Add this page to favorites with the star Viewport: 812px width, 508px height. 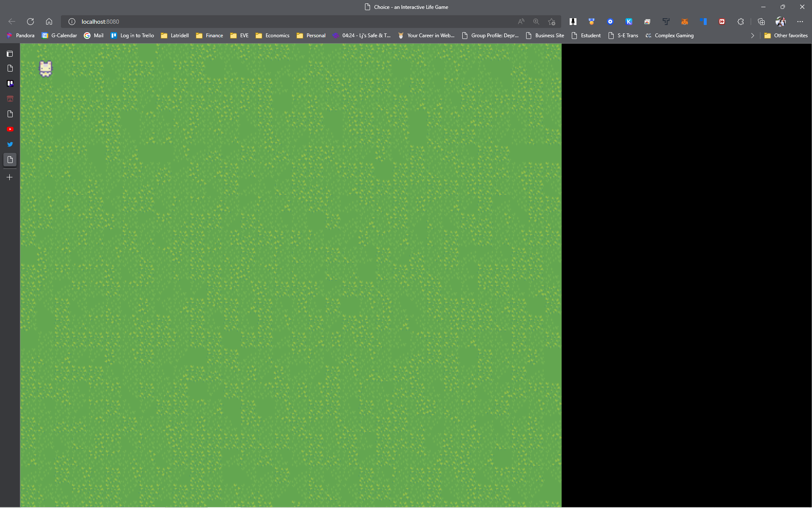click(x=551, y=22)
